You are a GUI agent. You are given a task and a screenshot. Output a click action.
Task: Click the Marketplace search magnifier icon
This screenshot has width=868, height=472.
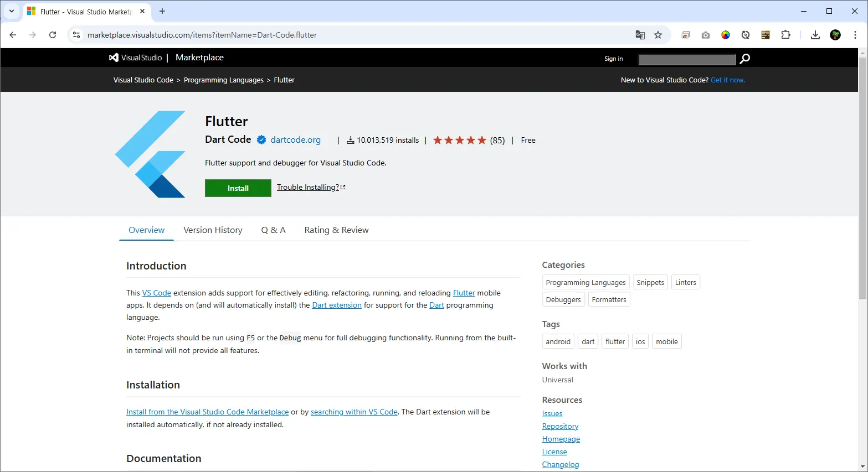745,59
